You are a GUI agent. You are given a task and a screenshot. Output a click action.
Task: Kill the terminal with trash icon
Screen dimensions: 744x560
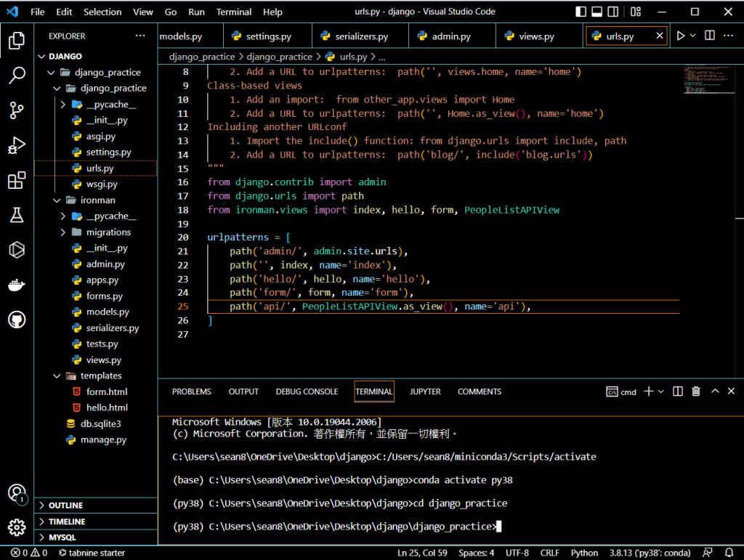[x=696, y=391]
